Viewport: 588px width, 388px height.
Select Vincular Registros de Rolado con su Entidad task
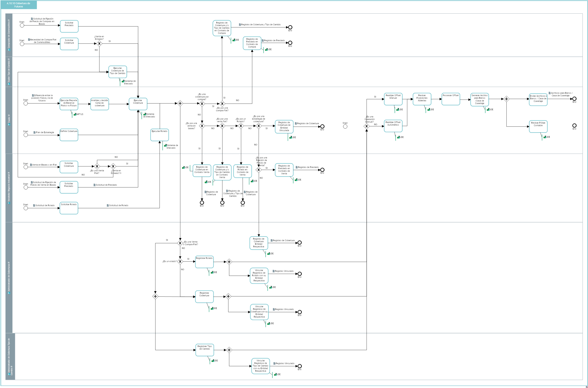[x=259, y=276]
